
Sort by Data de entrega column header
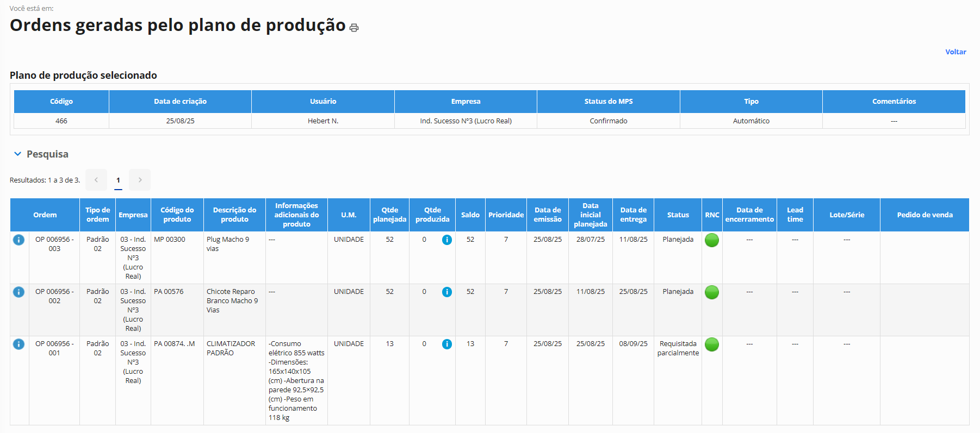(633, 215)
